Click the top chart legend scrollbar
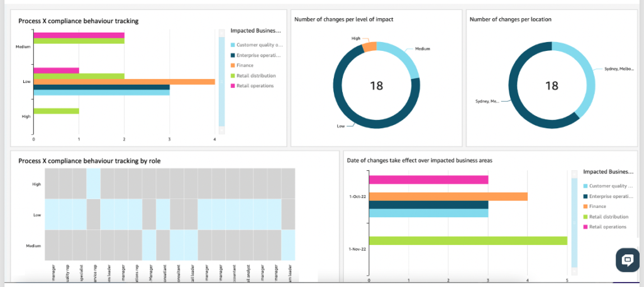This screenshot has width=644, height=287. [x=222, y=81]
